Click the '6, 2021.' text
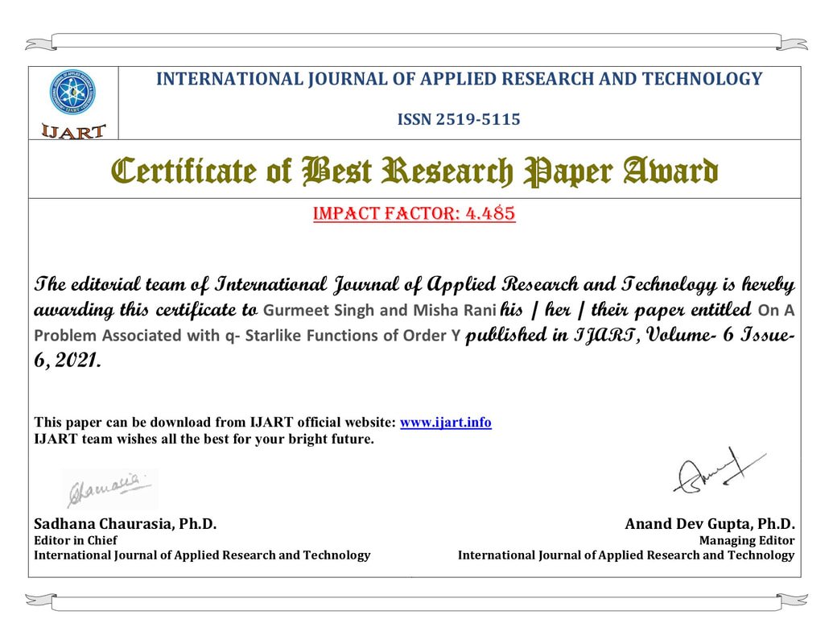 pyautogui.click(x=68, y=361)
